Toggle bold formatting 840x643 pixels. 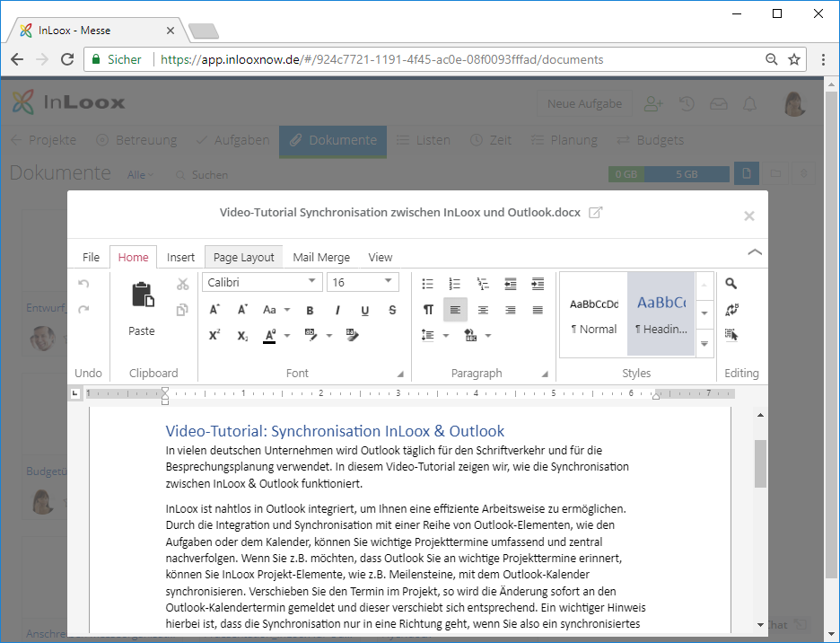coord(310,310)
